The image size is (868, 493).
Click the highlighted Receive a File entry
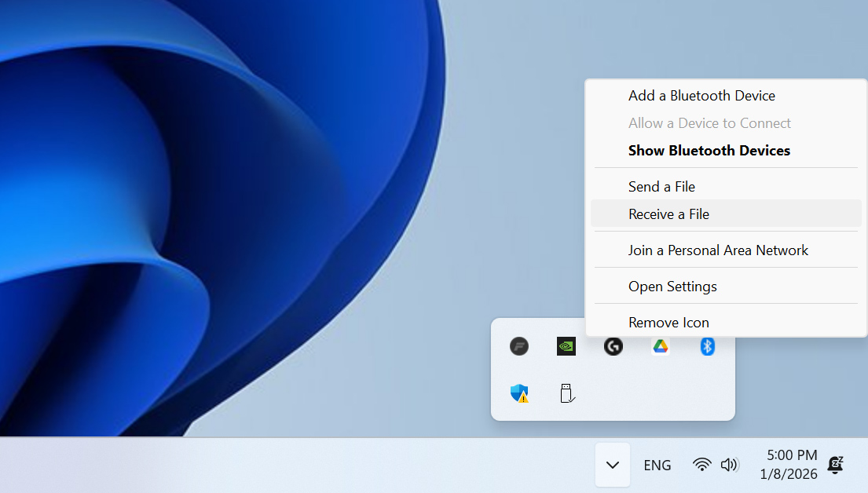pyautogui.click(x=668, y=214)
